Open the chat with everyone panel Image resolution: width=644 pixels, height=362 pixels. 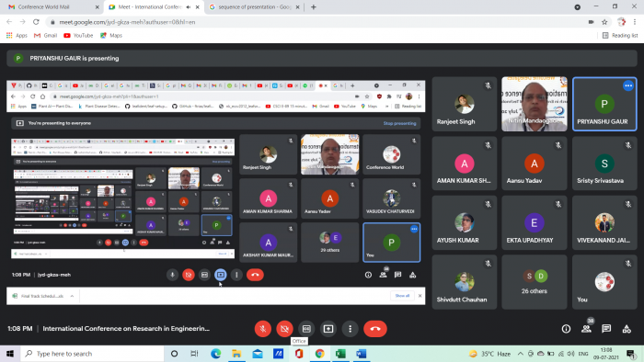click(606, 329)
